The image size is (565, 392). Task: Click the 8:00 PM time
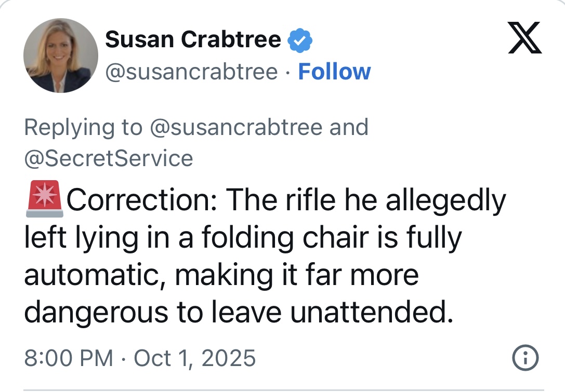click(69, 358)
